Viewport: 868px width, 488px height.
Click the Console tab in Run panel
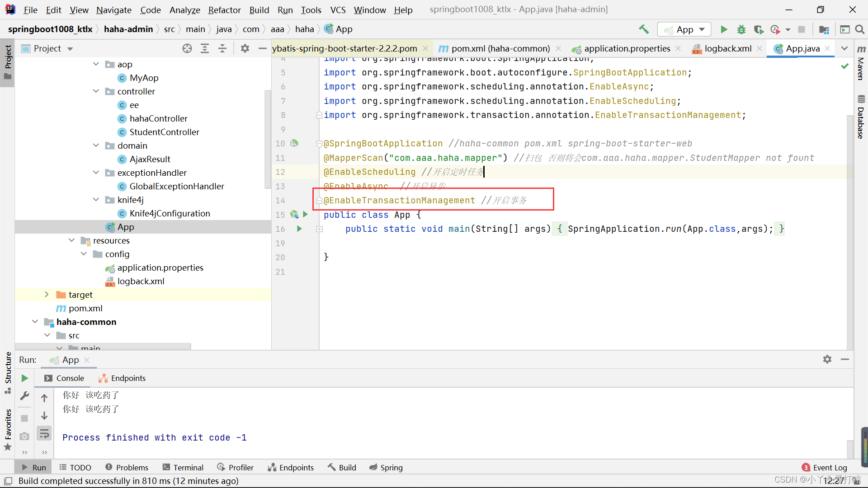click(x=71, y=378)
